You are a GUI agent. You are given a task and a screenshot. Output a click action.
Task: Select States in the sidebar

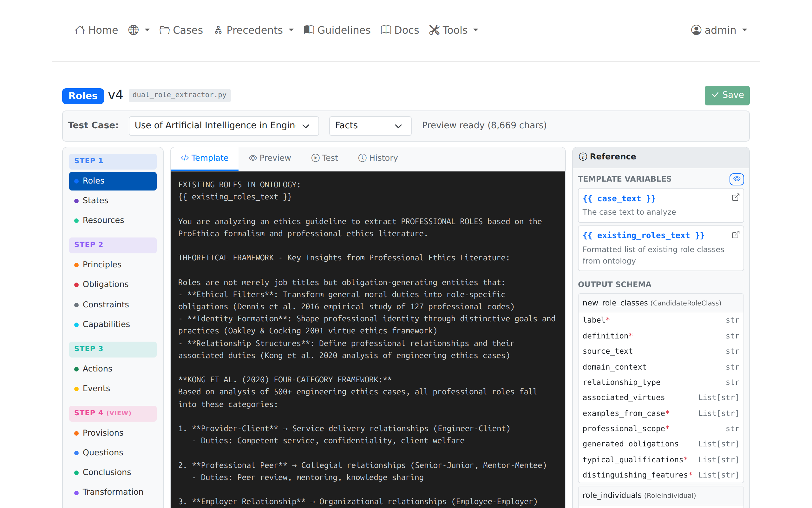coord(113,201)
